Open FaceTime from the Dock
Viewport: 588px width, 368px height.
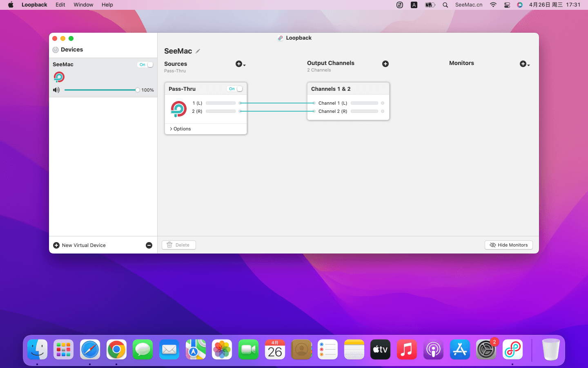248,350
